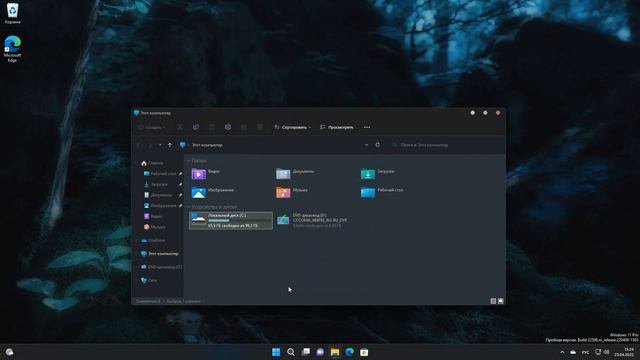Click the Cut scissors icon in the toolbar
This screenshot has width=640, height=360.
pos(180,127)
